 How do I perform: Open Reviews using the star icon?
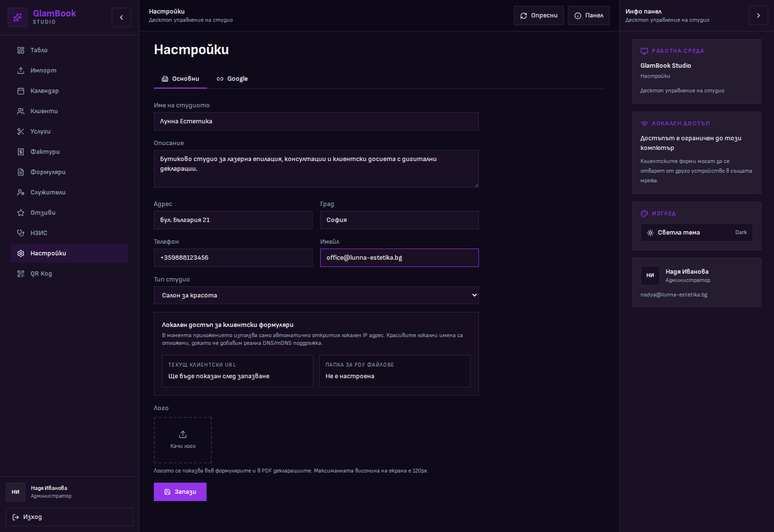coord(21,213)
